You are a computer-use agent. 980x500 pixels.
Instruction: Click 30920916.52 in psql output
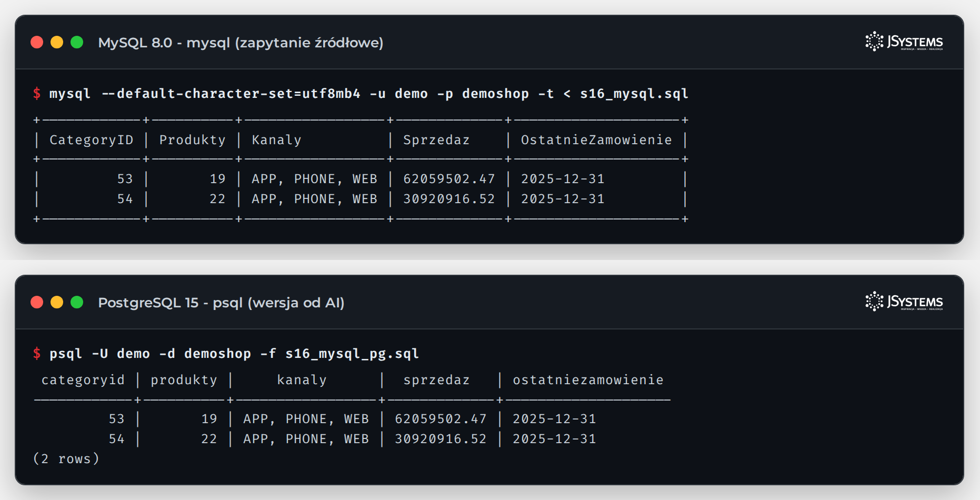[x=441, y=439]
